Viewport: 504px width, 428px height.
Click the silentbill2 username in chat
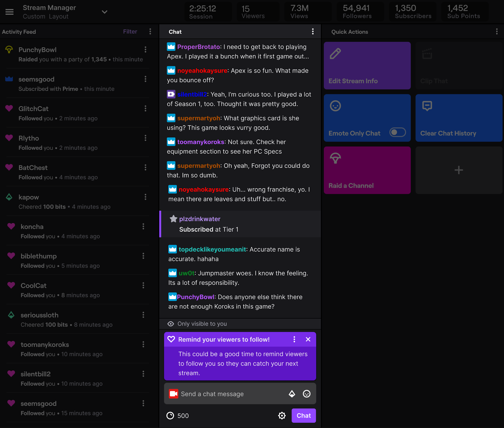[192, 94]
